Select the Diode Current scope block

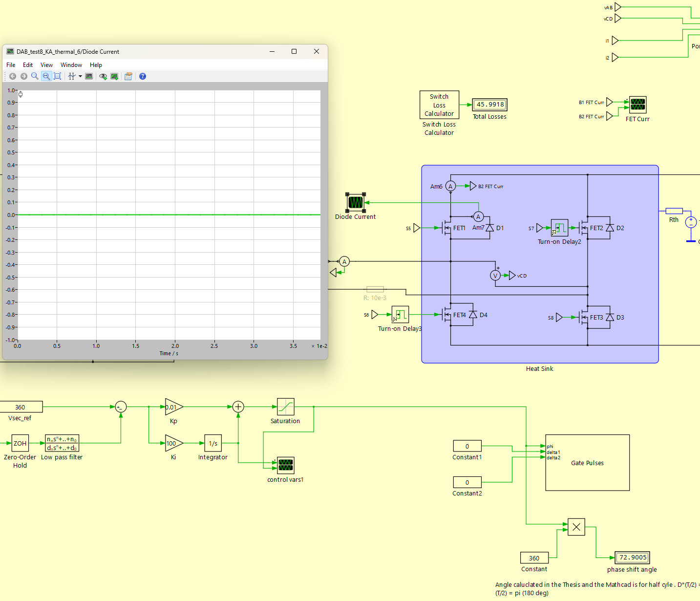point(356,202)
